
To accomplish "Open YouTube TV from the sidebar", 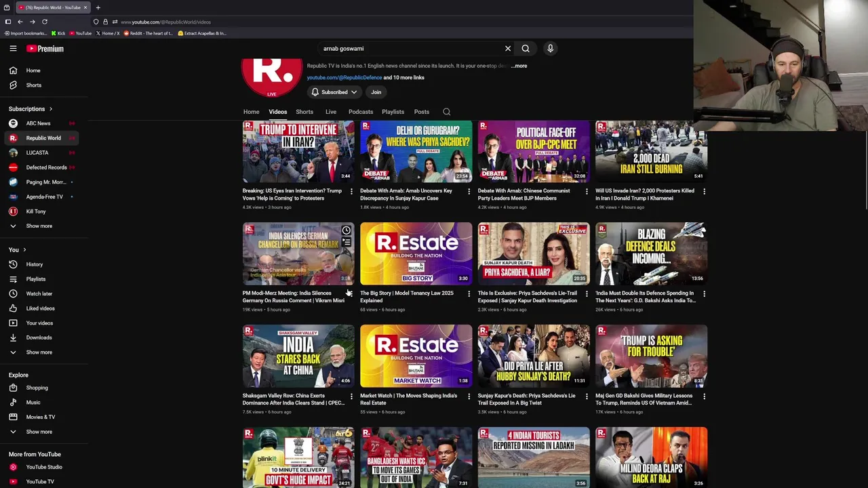I will tap(39, 482).
